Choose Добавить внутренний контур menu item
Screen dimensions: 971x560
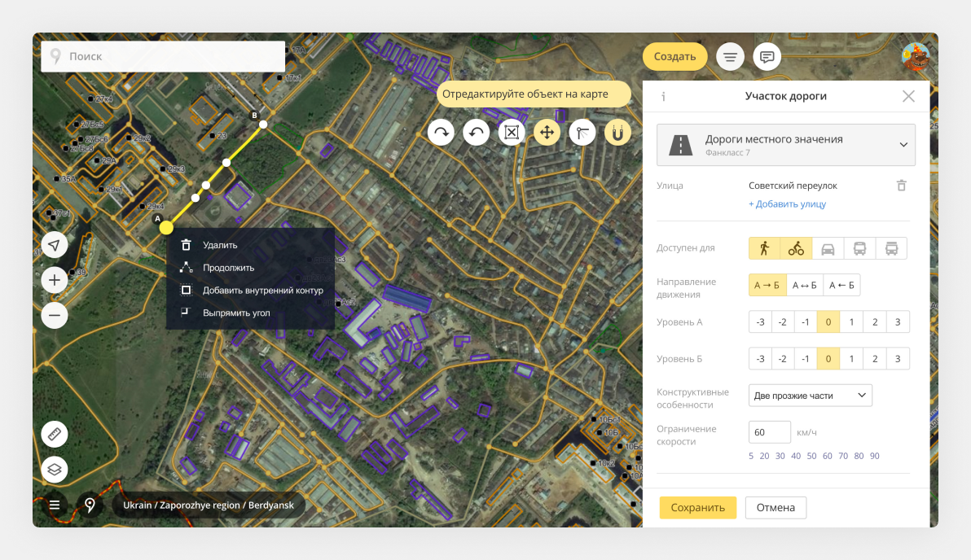[x=250, y=291]
